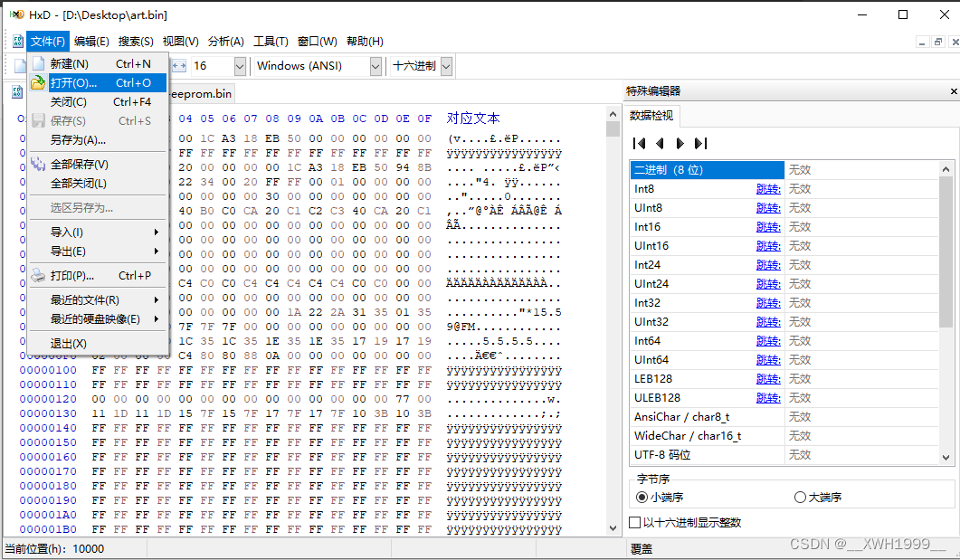960x560 pixels.
Task: Choose 另存为(A)... from the file menu
Action: [98, 139]
